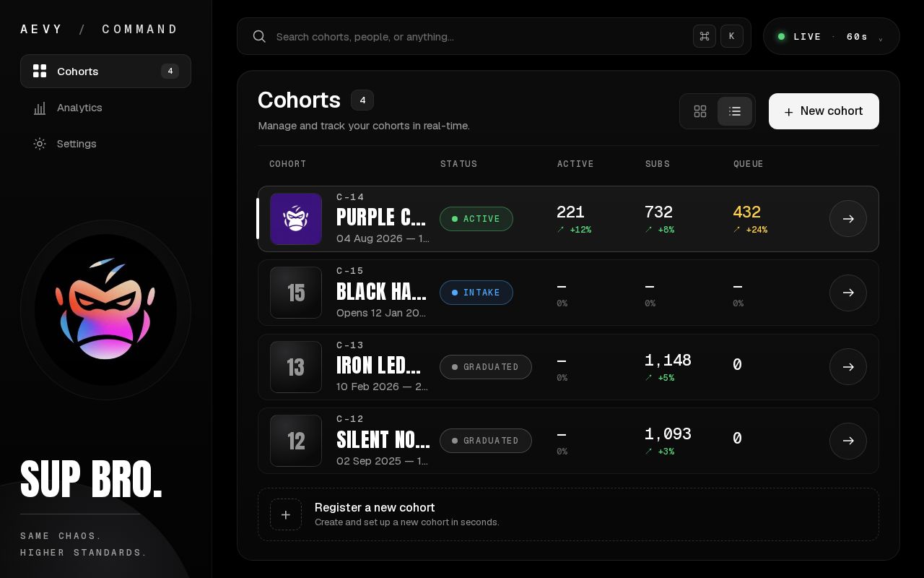Switch to list view layout
Viewport: 924px width, 578px height.
coord(735,111)
